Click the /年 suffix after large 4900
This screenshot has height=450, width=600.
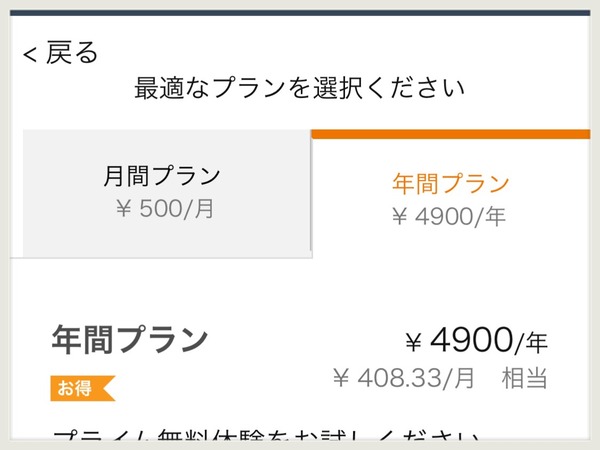click(x=531, y=342)
